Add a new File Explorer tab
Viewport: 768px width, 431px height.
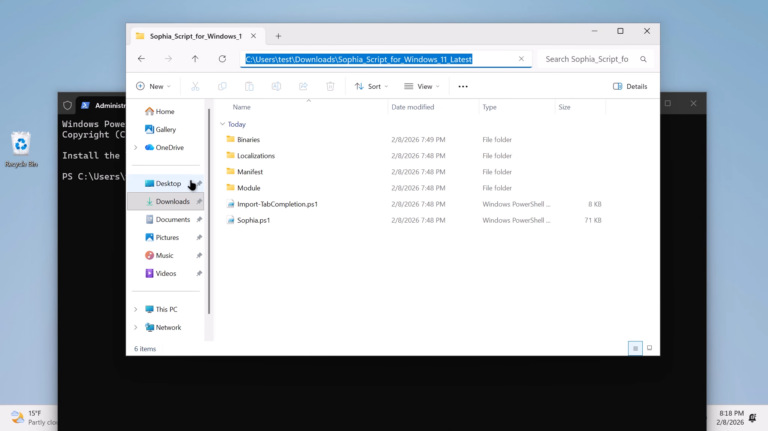pyautogui.click(x=278, y=36)
